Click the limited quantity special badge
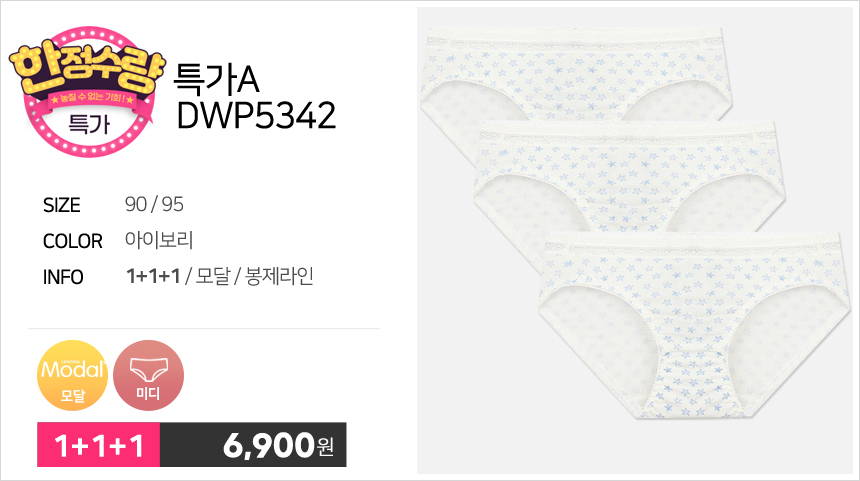Screen dimensions: 860x481 point(87,91)
